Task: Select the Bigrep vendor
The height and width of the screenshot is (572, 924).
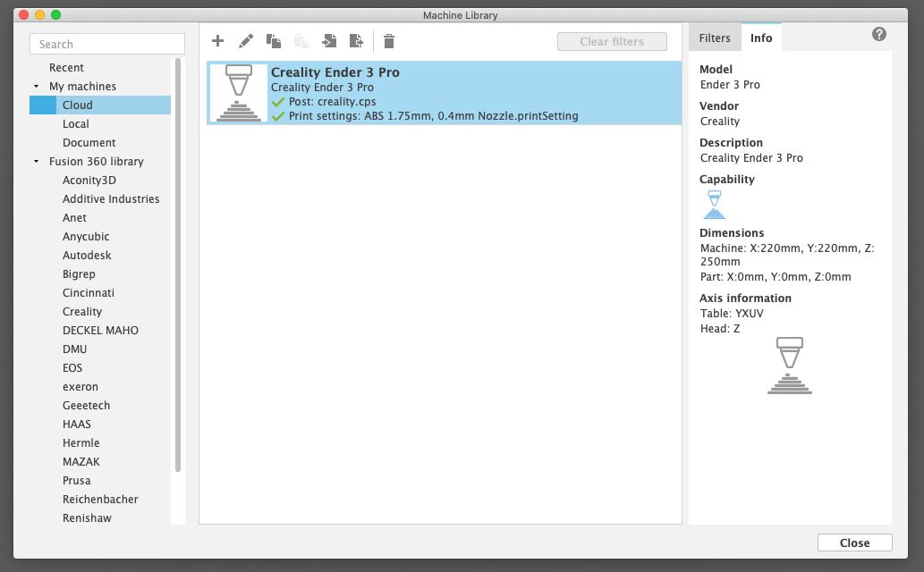Action: point(79,273)
